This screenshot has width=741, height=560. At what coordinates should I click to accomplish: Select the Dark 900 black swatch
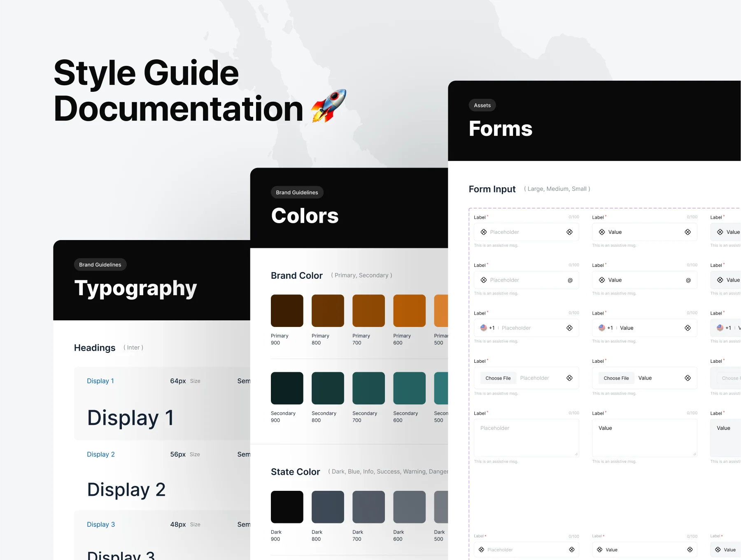pyautogui.click(x=287, y=507)
